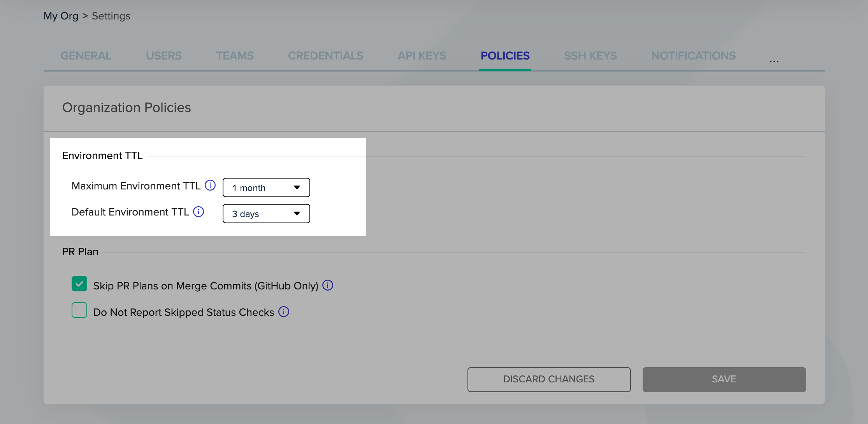Click the arrow on the 1 month selector
This screenshot has width=868, height=424.
coord(297,187)
